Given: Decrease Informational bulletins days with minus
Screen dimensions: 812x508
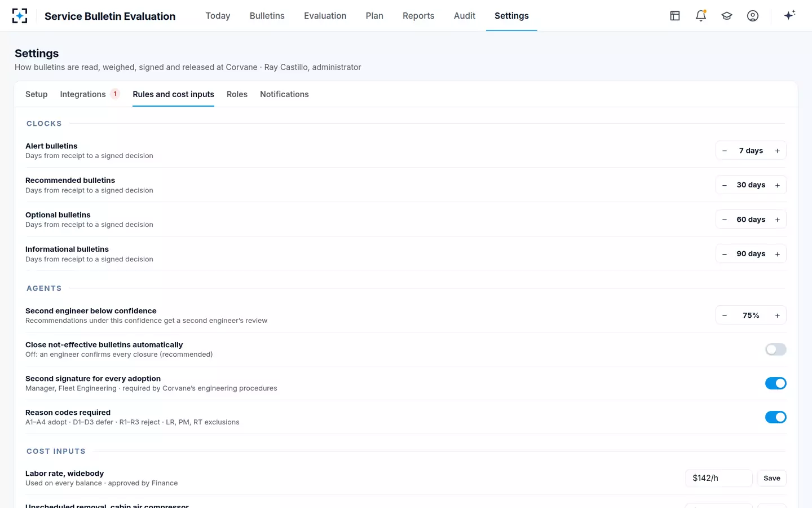Looking at the screenshot, I should pyautogui.click(x=725, y=254).
